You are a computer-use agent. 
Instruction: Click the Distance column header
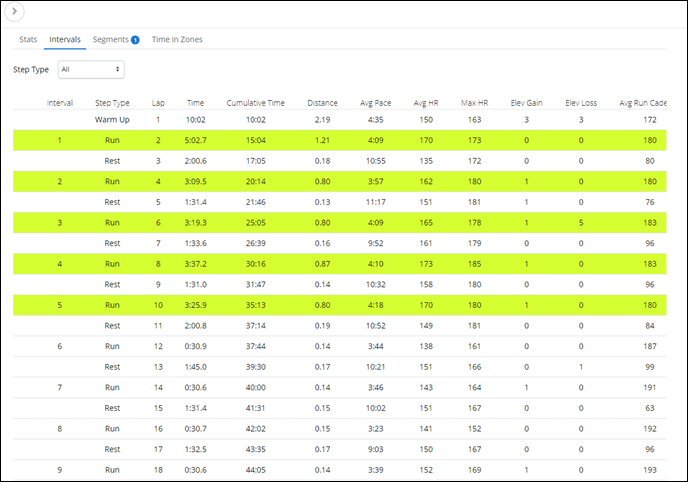pyautogui.click(x=322, y=103)
